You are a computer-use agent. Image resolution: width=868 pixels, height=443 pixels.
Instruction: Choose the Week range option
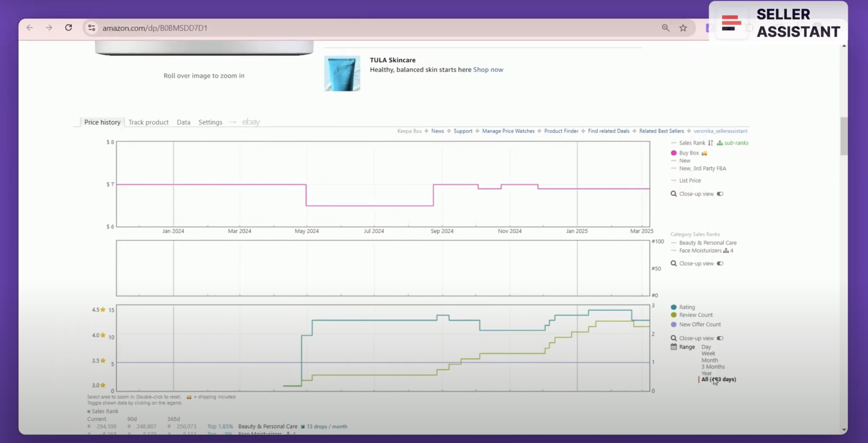click(x=708, y=353)
